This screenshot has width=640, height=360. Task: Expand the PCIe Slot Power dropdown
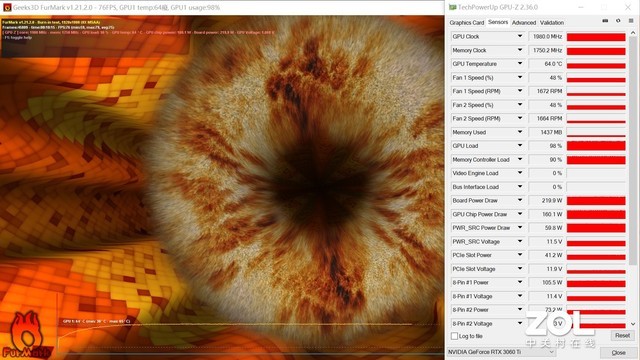[x=520, y=255]
